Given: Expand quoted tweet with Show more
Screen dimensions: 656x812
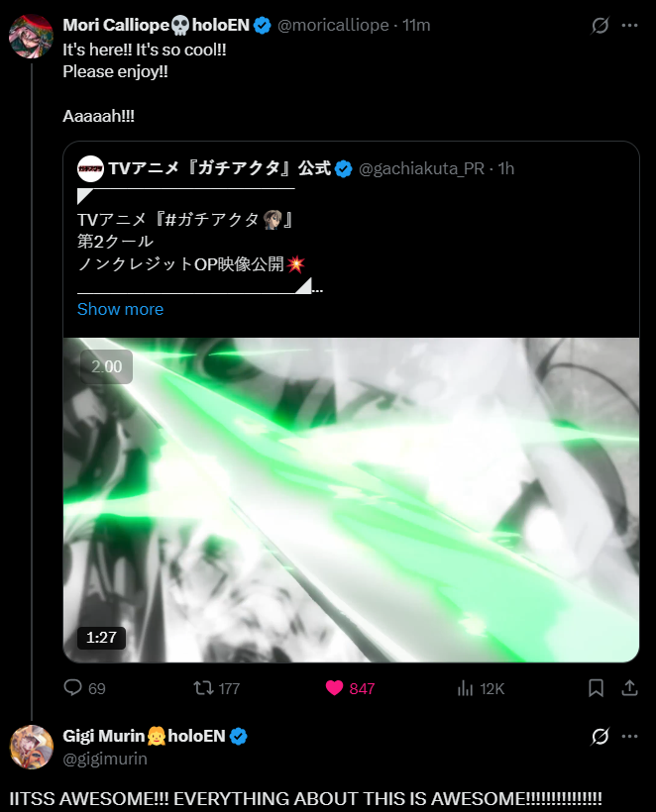Looking at the screenshot, I should tap(120, 309).
